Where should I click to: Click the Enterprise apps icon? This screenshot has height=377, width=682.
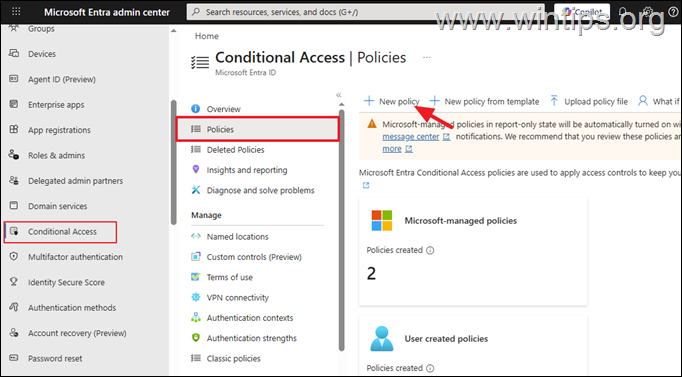pyautogui.click(x=14, y=104)
